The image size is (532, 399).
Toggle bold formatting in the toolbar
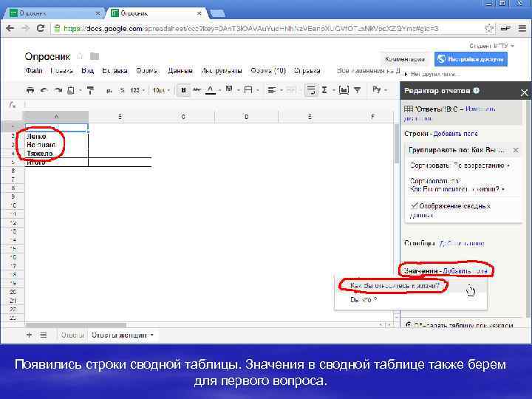[183, 90]
